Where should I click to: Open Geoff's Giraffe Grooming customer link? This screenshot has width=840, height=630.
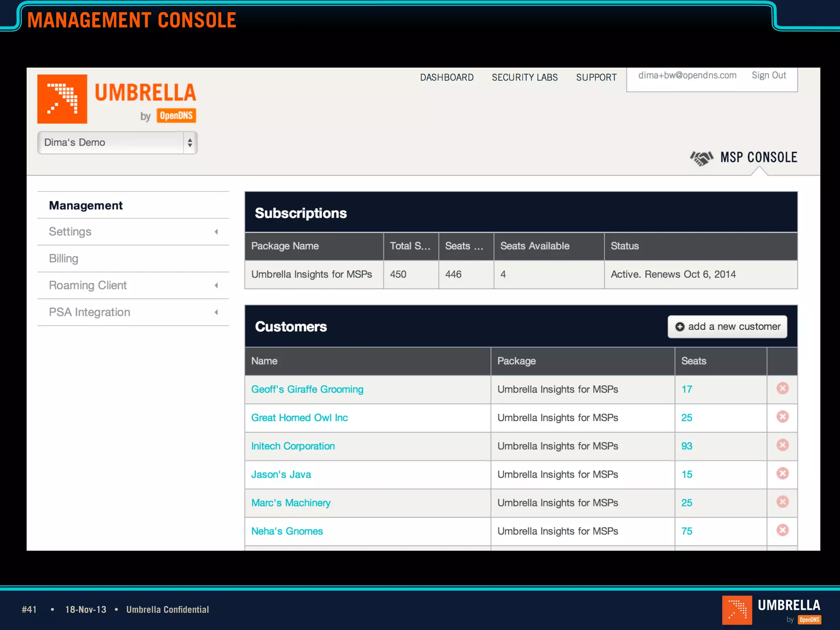pyautogui.click(x=307, y=389)
